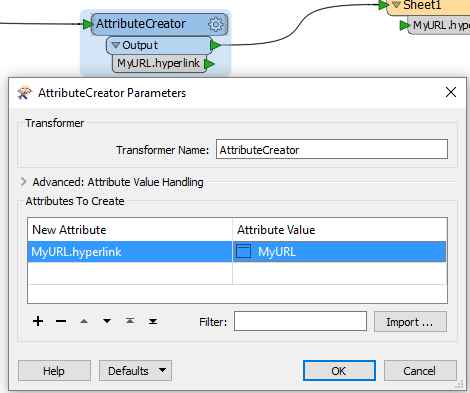Select the MyURL attribute value cell
Screen dimensions: 470x393
tap(340, 252)
